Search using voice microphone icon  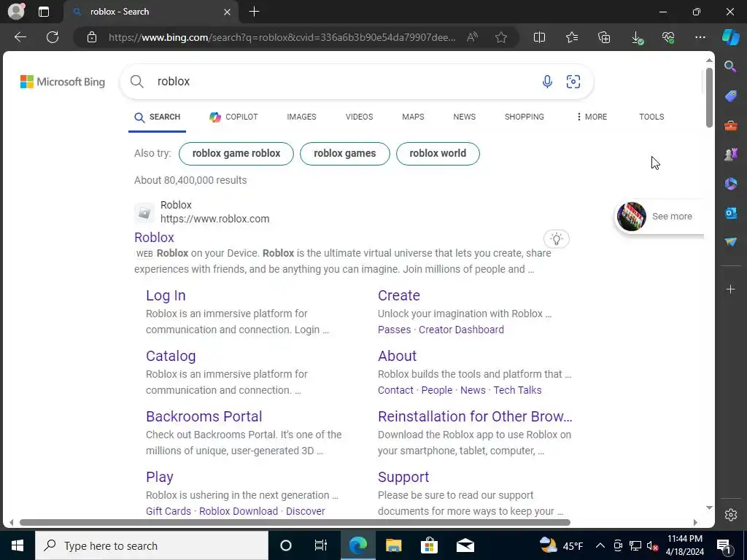coord(547,82)
